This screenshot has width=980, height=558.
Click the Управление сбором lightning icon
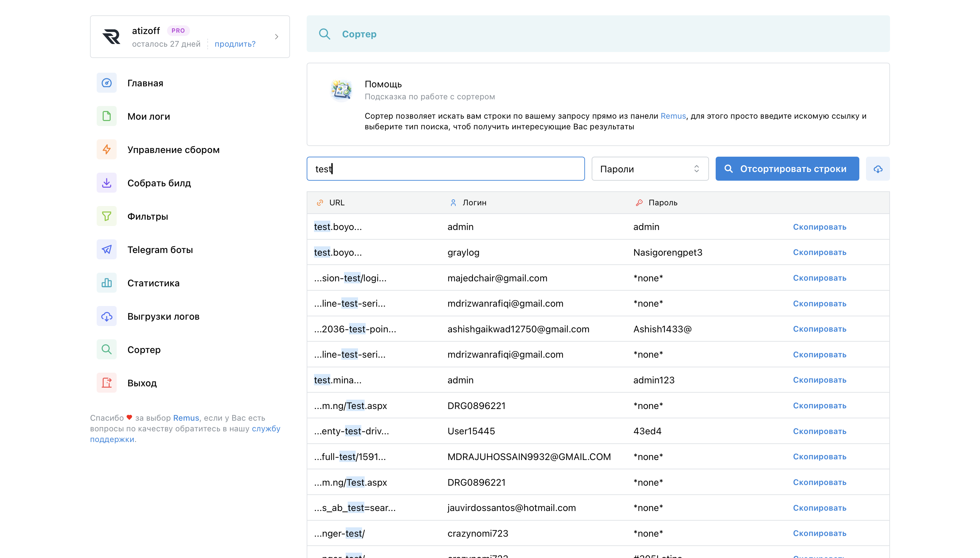107,149
